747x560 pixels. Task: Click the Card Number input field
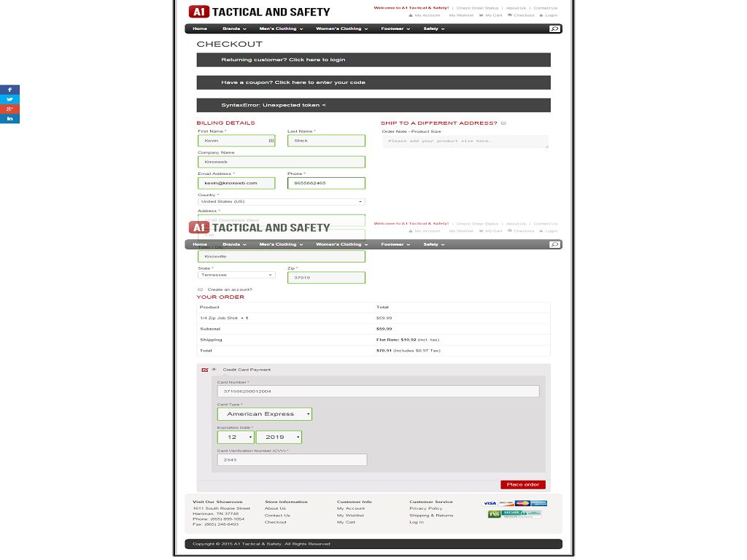[379, 392]
